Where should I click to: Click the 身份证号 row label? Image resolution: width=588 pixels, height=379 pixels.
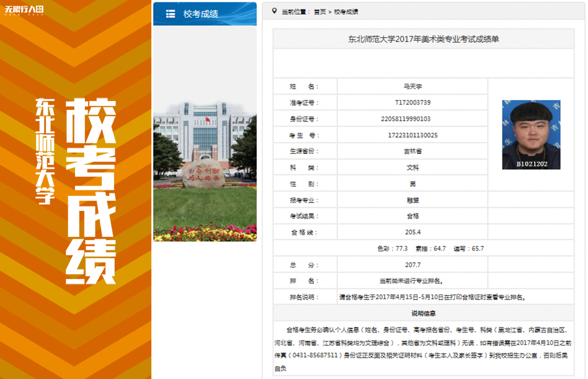[304, 119]
